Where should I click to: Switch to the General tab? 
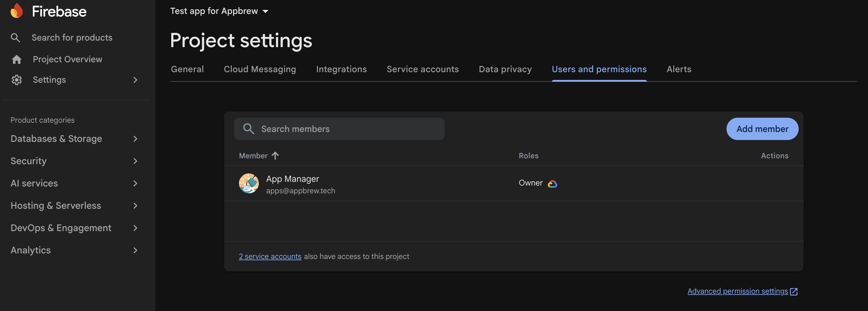pyautogui.click(x=187, y=69)
